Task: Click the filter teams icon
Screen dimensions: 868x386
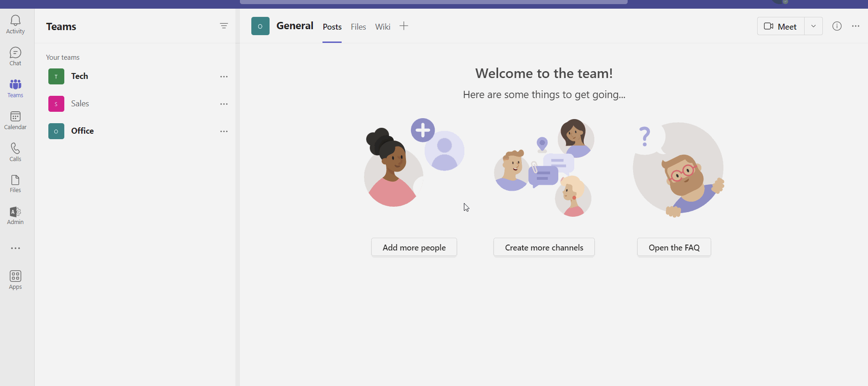Action: [224, 26]
